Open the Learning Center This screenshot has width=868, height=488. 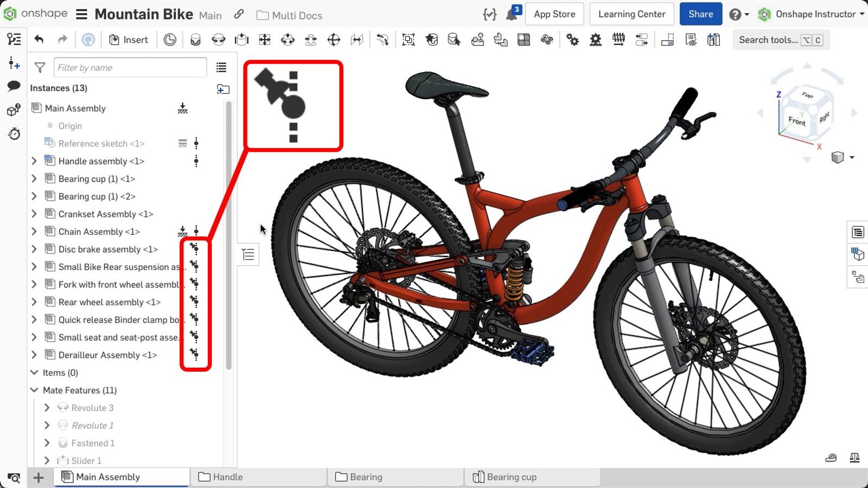631,14
